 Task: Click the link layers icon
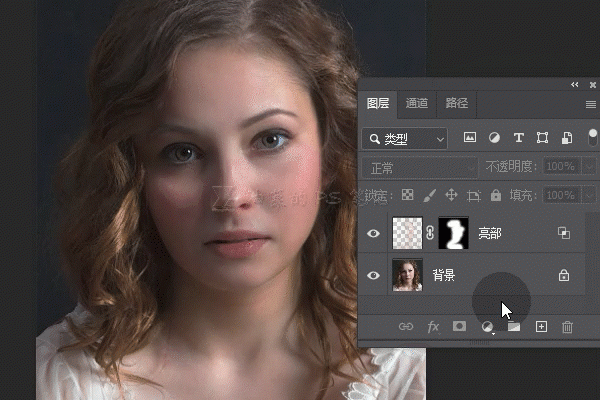(x=406, y=327)
